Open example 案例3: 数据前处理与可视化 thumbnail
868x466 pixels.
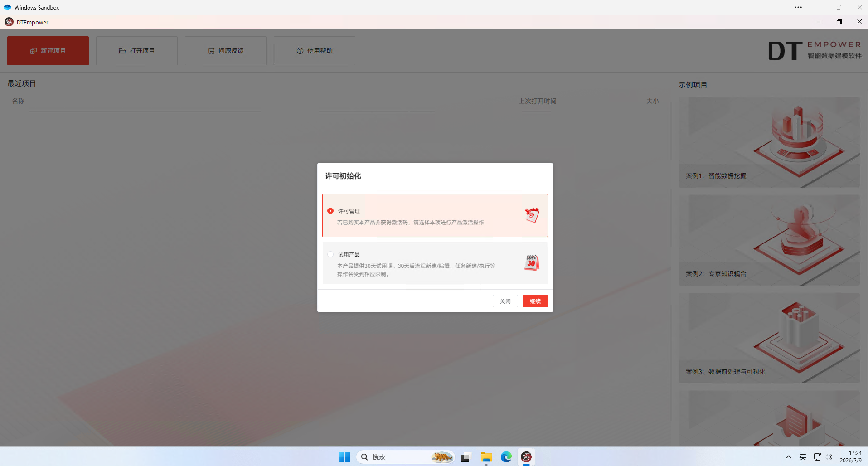point(769,338)
